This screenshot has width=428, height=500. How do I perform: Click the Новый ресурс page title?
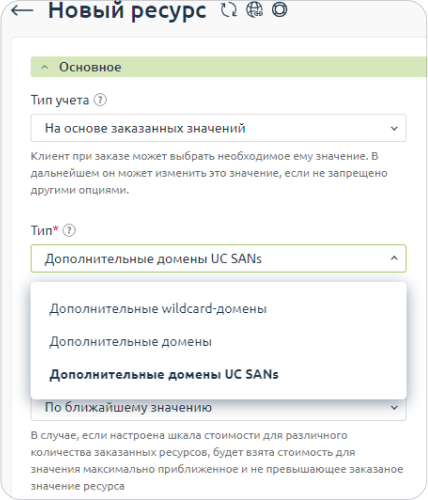click(127, 11)
